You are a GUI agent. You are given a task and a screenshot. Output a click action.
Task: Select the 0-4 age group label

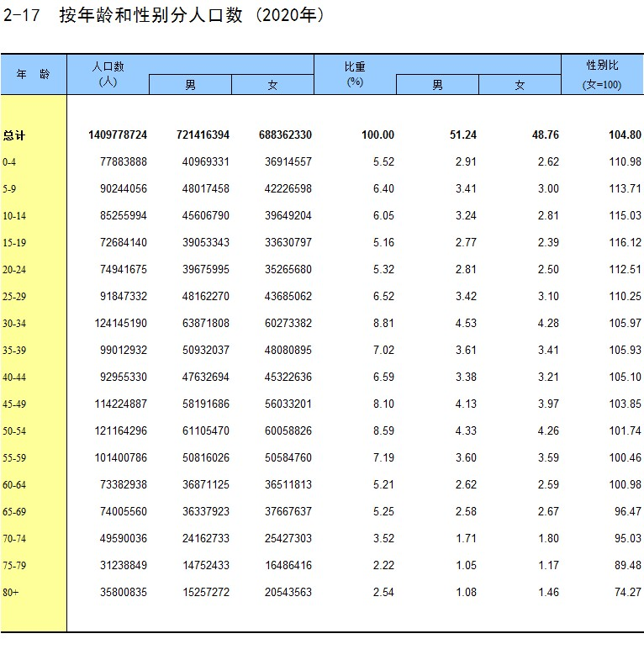[x=10, y=162]
